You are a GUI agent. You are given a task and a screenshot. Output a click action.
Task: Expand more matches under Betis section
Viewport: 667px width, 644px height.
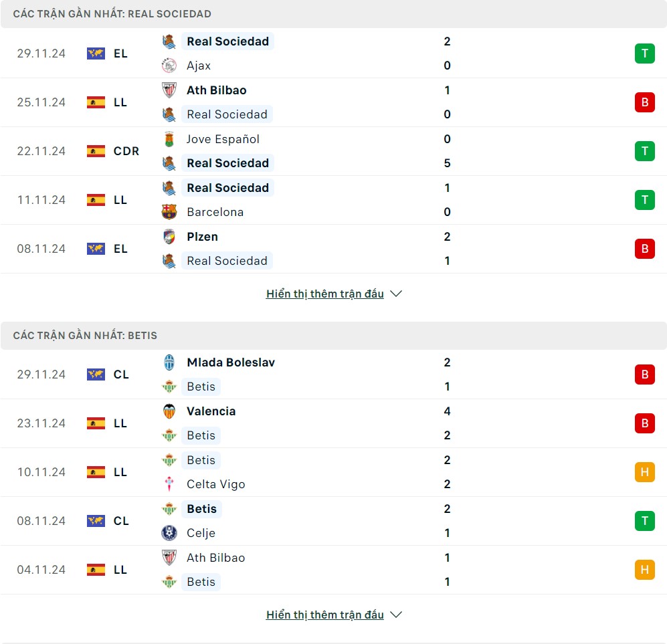pyautogui.click(x=324, y=615)
